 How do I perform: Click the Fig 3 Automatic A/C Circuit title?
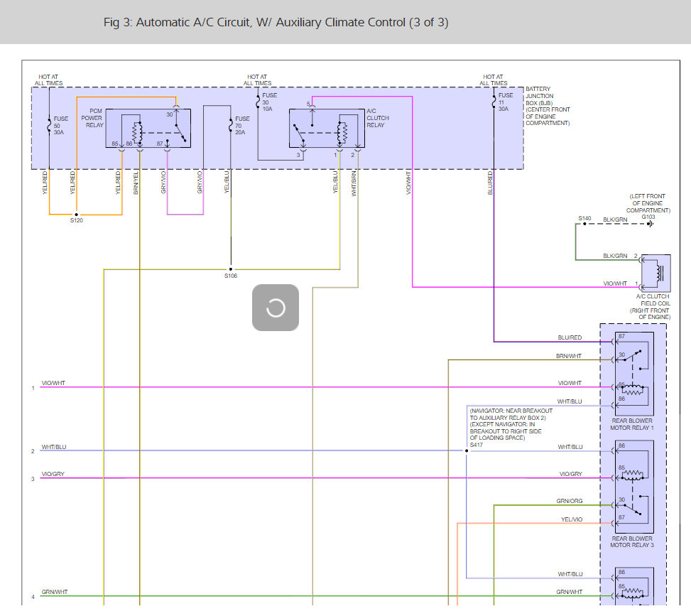[276, 22]
